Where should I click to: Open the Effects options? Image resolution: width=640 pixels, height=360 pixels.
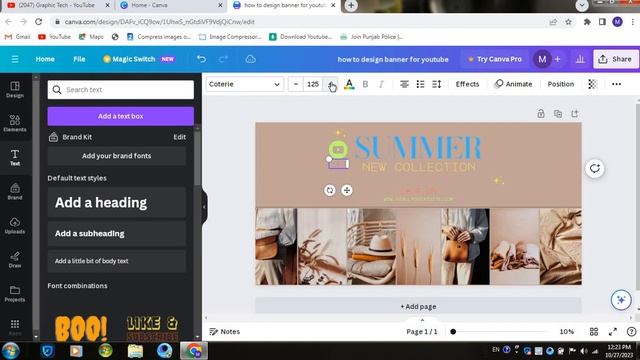pyautogui.click(x=467, y=84)
